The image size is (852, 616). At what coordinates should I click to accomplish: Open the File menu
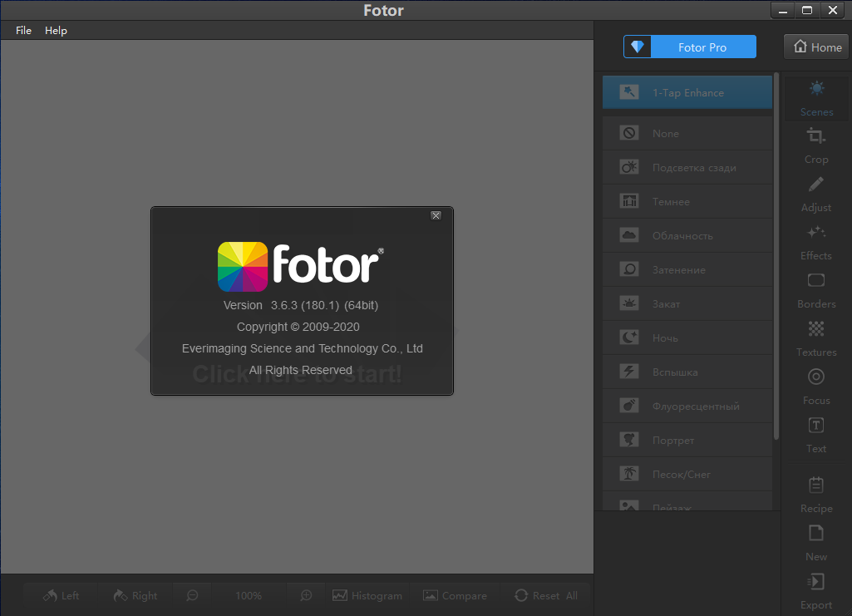23,31
